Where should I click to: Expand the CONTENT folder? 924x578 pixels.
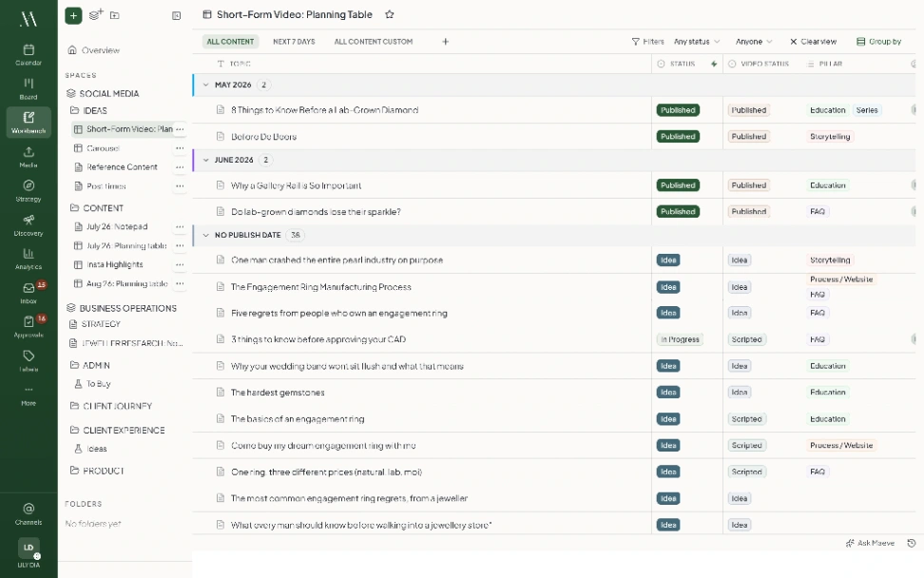[97, 208]
